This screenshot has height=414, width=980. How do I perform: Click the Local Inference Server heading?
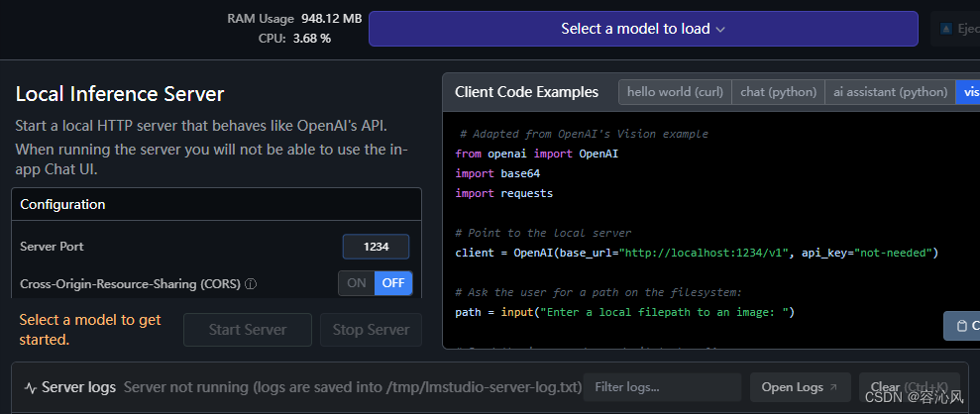click(x=119, y=94)
